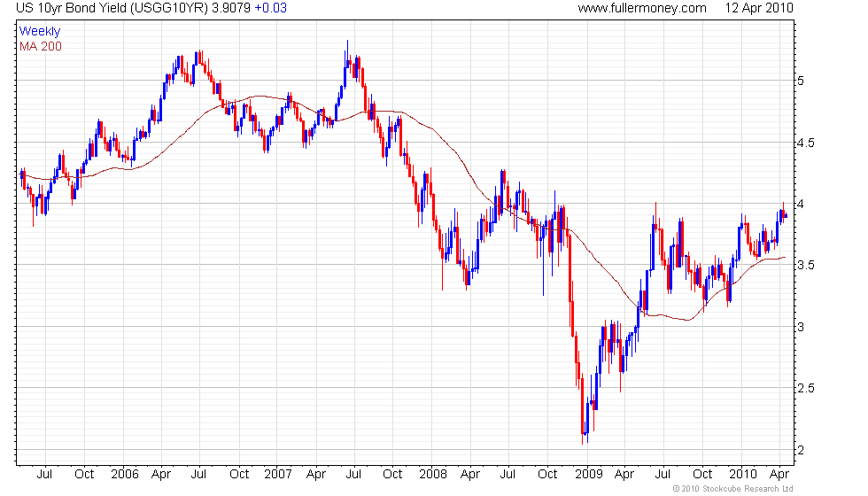
Task: Click the 'Apr' label just after 2006
Action: [161, 475]
